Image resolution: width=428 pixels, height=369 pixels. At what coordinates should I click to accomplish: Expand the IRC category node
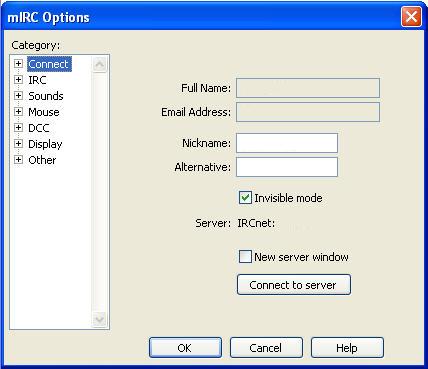18,79
